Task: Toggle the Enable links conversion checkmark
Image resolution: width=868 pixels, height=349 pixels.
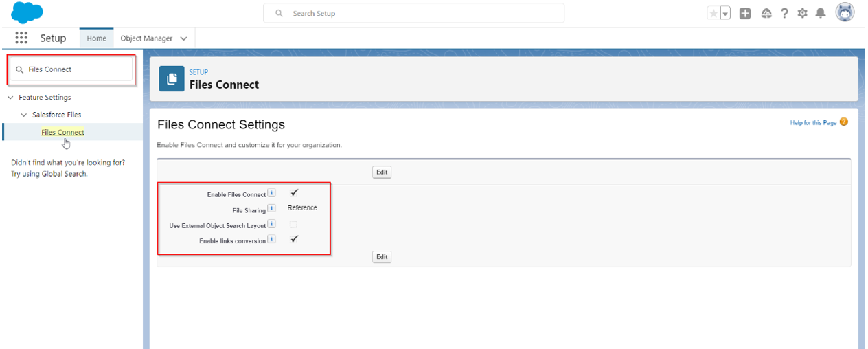Action: coord(295,239)
